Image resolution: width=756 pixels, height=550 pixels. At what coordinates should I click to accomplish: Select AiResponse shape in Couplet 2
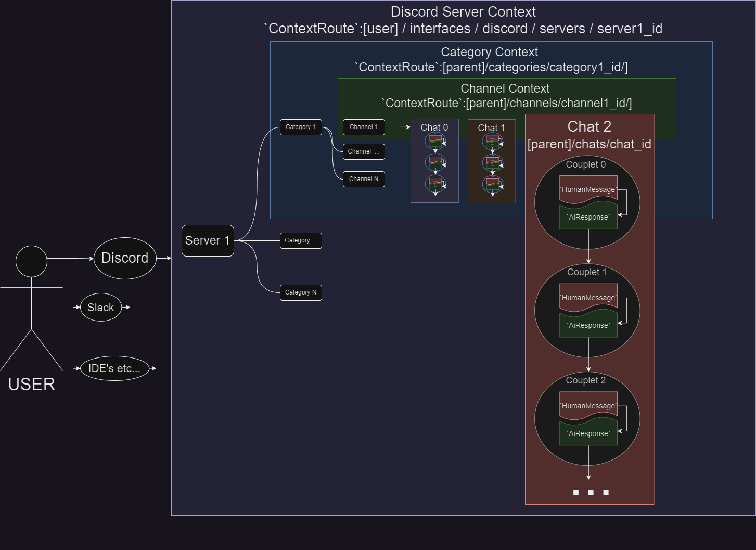tap(588, 433)
